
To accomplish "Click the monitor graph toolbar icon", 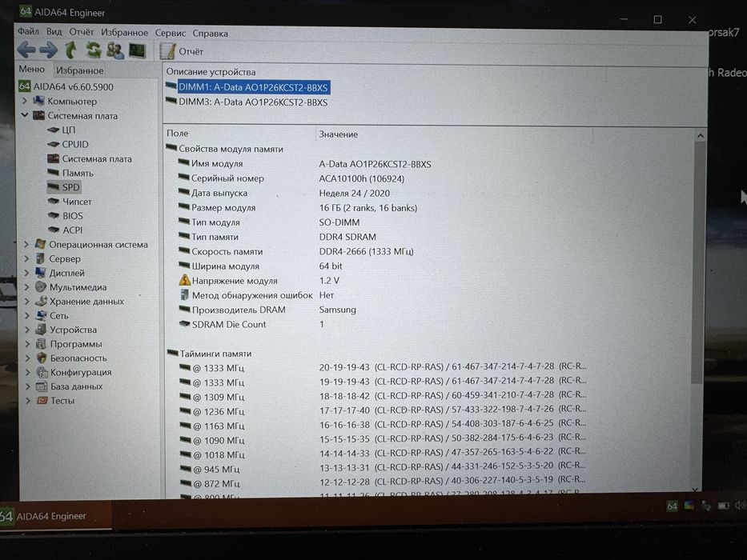I will tap(137, 50).
